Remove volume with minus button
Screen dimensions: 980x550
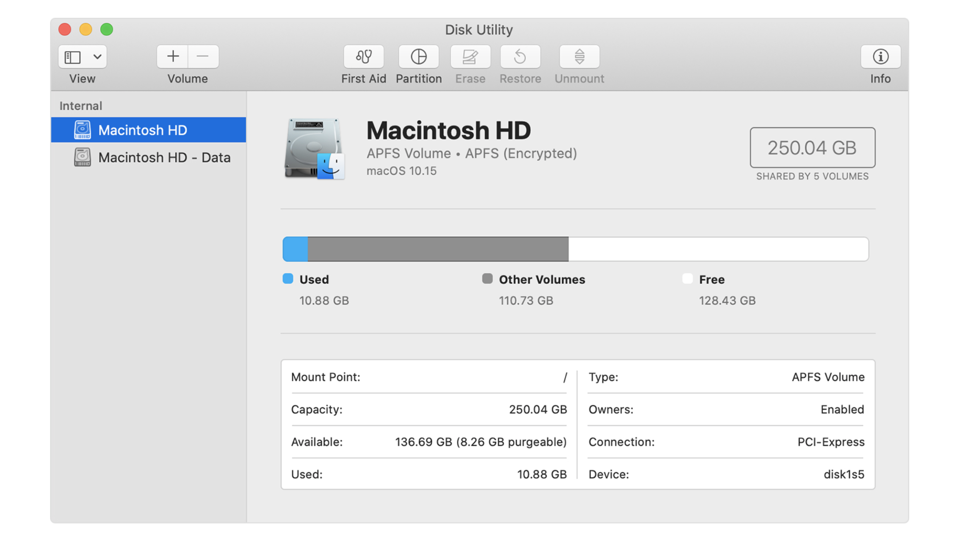click(203, 57)
